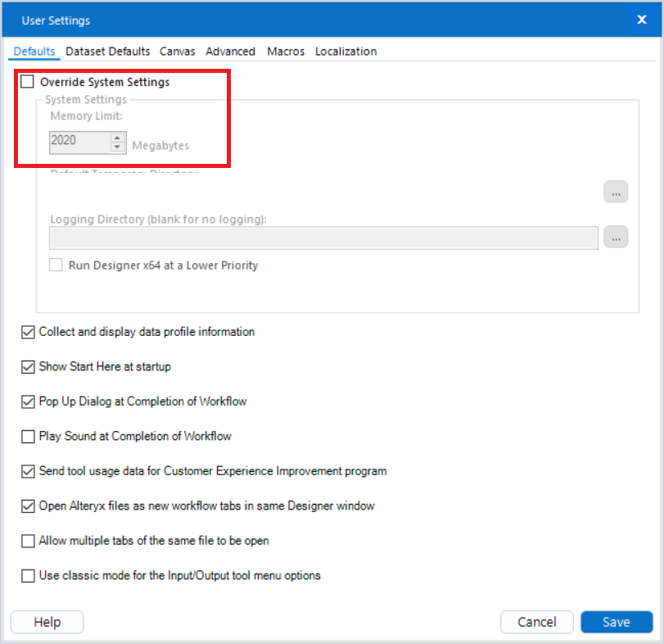Switch to the Canvas tab
This screenshot has width=664, height=644.
point(178,51)
